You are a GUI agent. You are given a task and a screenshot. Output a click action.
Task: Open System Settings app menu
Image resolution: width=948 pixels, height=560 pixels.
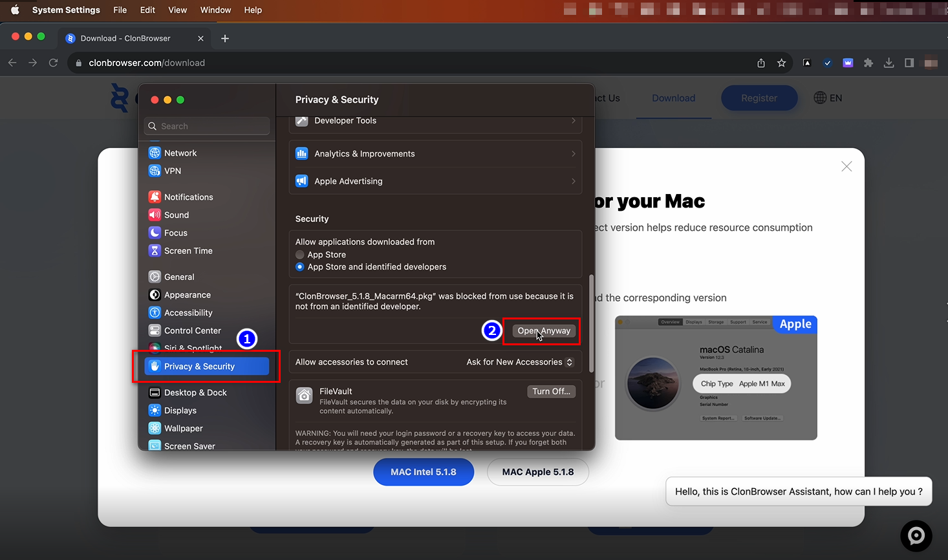tap(66, 10)
